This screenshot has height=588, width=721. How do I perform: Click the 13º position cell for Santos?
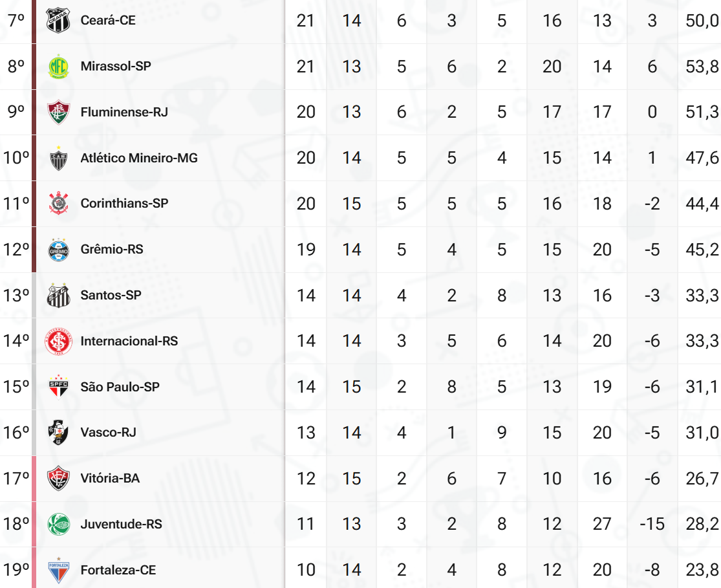tap(16, 296)
